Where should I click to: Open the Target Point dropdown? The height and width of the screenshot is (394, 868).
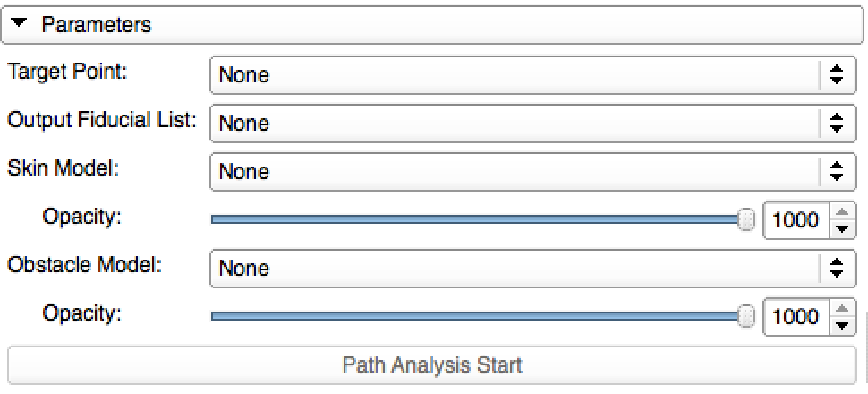click(515, 75)
